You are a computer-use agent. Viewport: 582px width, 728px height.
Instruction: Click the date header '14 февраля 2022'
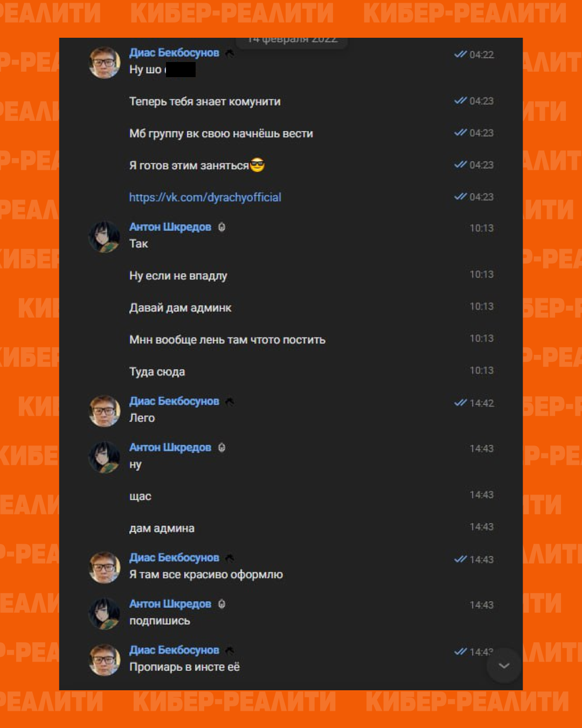tap(292, 40)
